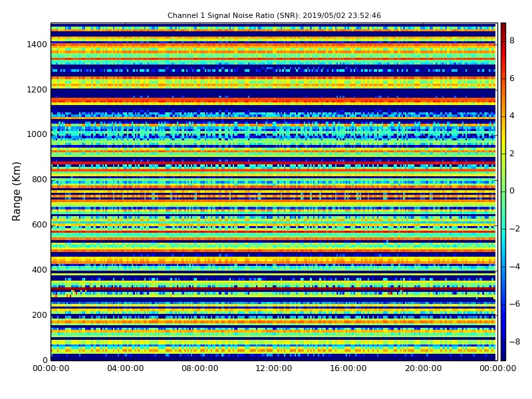Click the 20:00:00 time axis label
Screen dimensions: 532x399
point(423,368)
